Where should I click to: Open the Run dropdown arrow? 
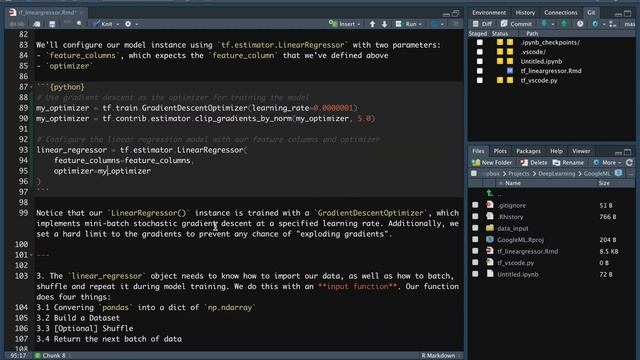420,24
